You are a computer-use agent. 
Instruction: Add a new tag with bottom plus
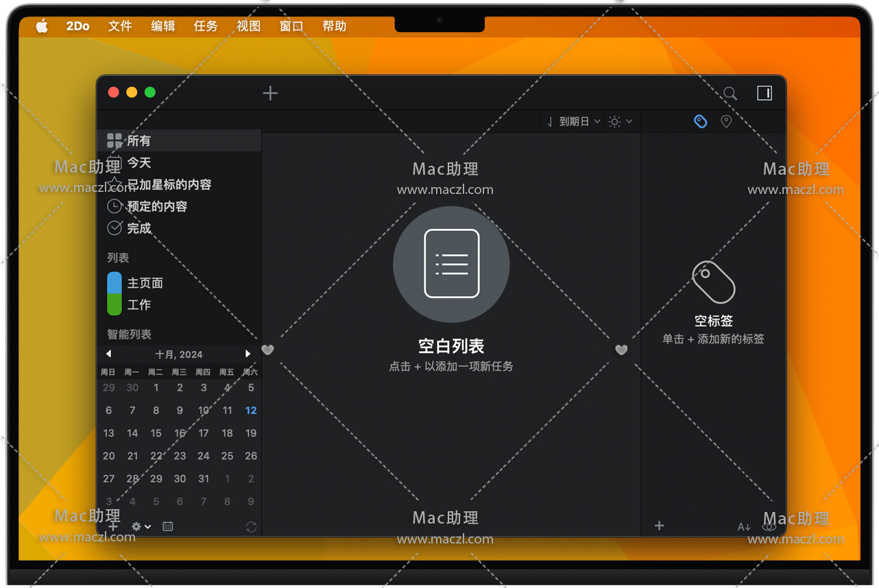tap(659, 526)
